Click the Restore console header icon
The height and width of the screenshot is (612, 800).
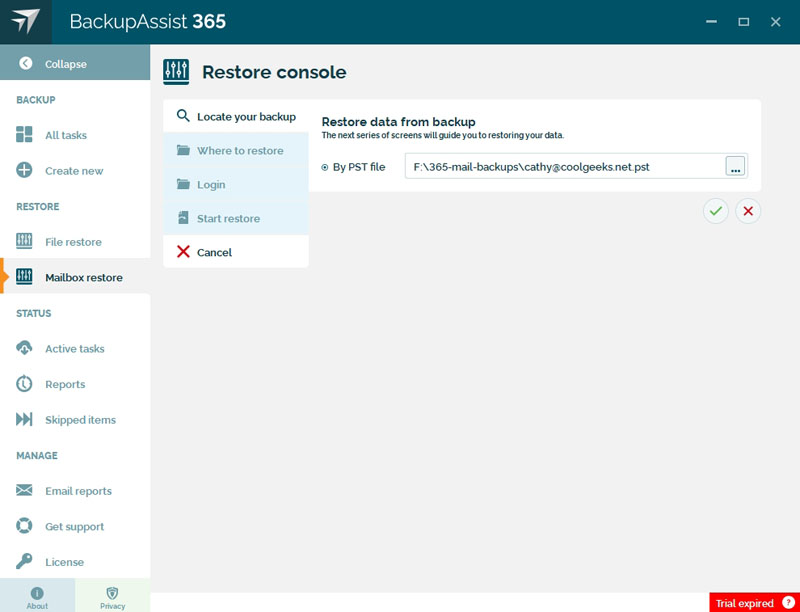176,71
